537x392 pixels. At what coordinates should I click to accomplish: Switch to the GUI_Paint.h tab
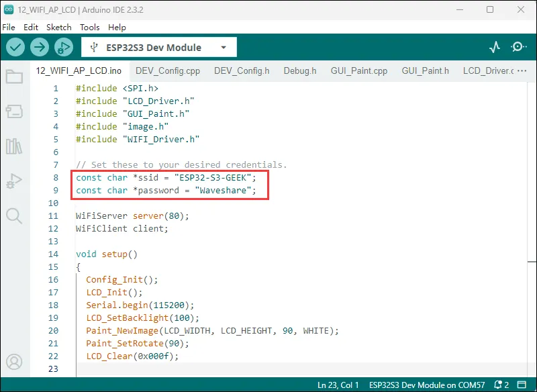[425, 70]
